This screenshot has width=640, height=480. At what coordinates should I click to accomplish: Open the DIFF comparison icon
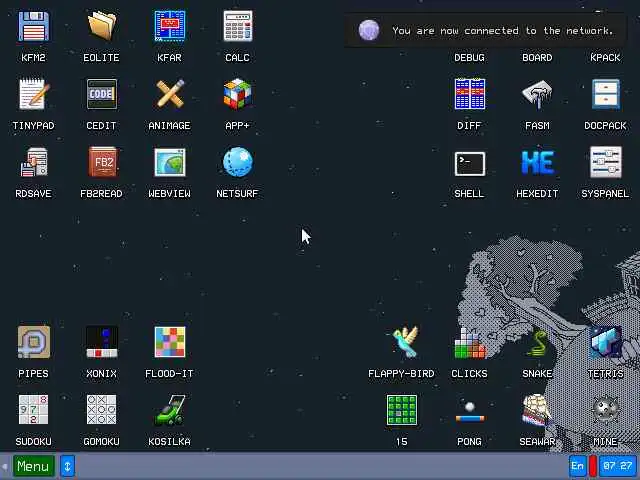(x=469, y=94)
